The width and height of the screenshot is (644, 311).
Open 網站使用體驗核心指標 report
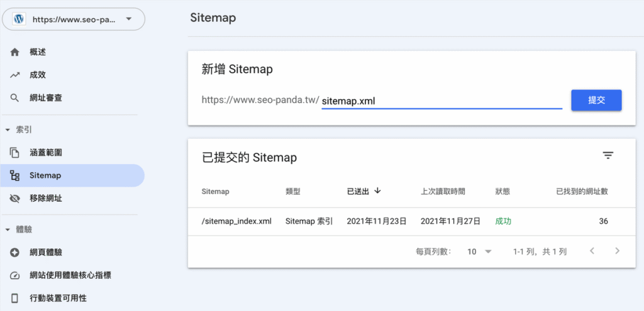[x=70, y=275]
